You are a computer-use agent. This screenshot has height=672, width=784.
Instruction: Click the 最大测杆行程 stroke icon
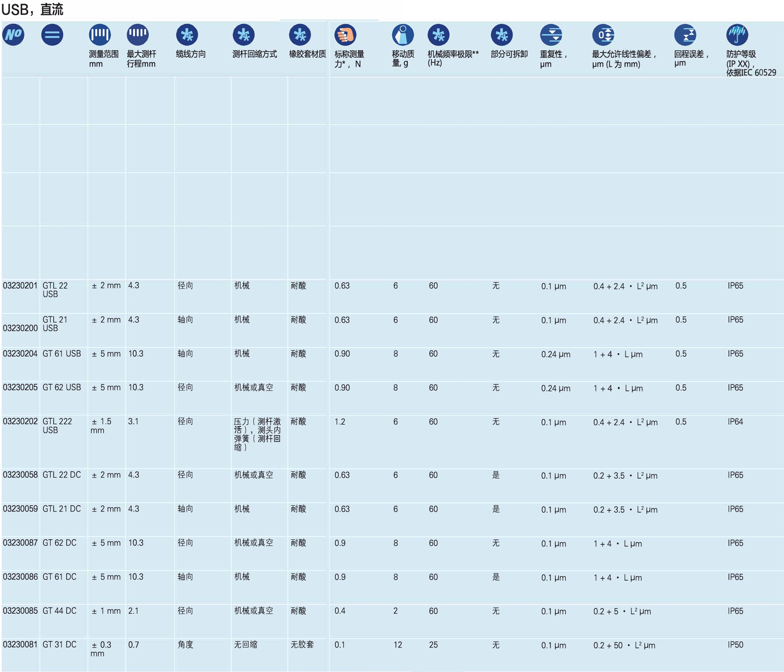[138, 35]
